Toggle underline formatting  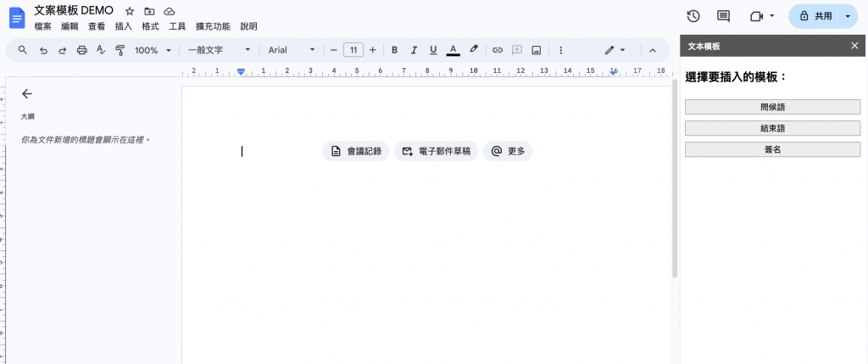pyautogui.click(x=433, y=50)
